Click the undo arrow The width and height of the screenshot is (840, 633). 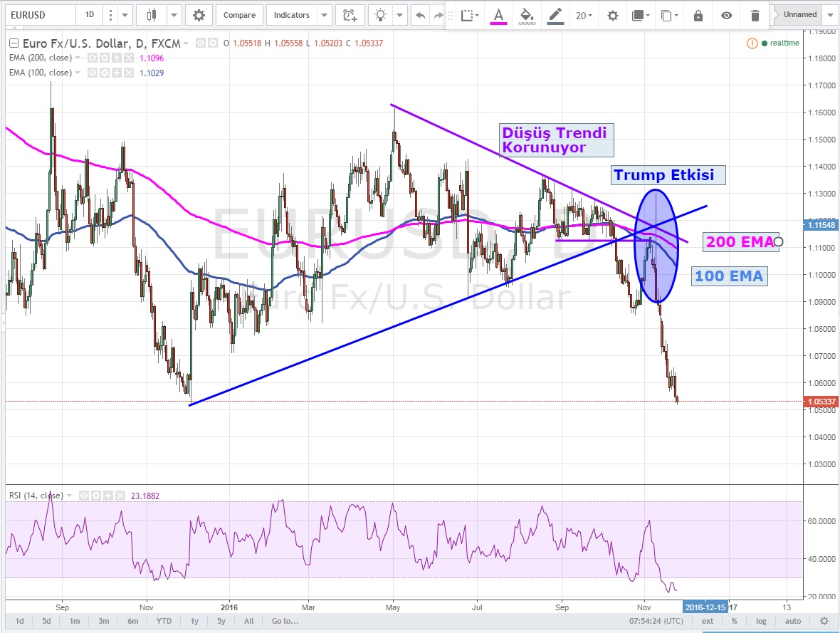pyautogui.click(x=421, y=15)
